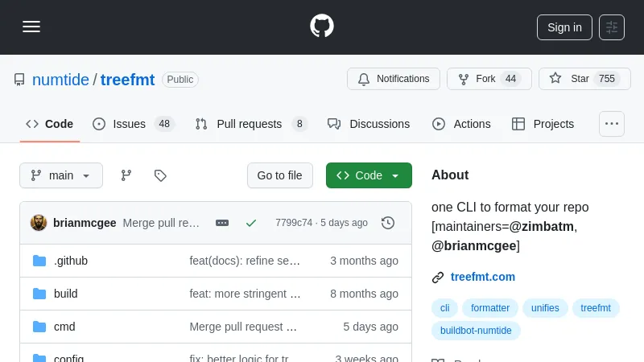
Task: Open the .github folder
Action: point(71,261)
